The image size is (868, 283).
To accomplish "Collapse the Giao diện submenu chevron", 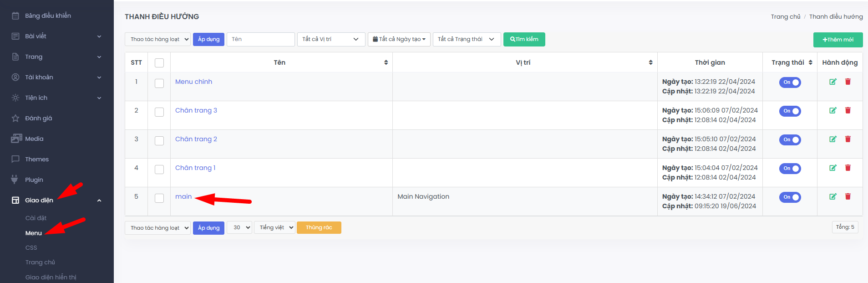I will pyautogui.click(x=99, y=201).
